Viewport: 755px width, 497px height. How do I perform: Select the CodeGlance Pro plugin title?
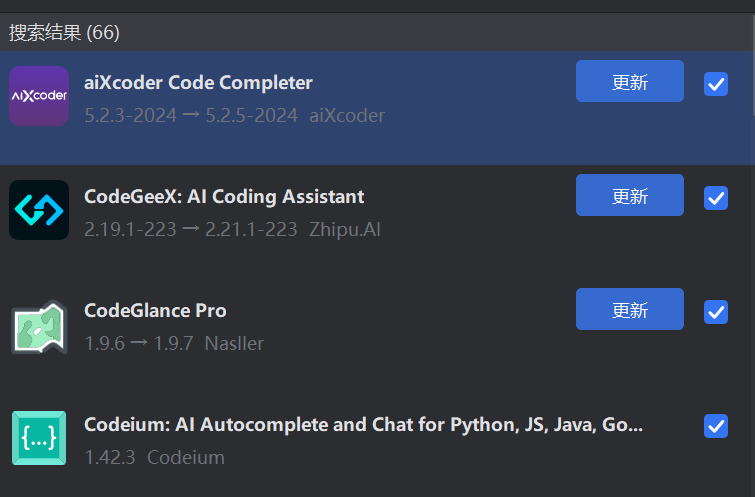(155, 311)
